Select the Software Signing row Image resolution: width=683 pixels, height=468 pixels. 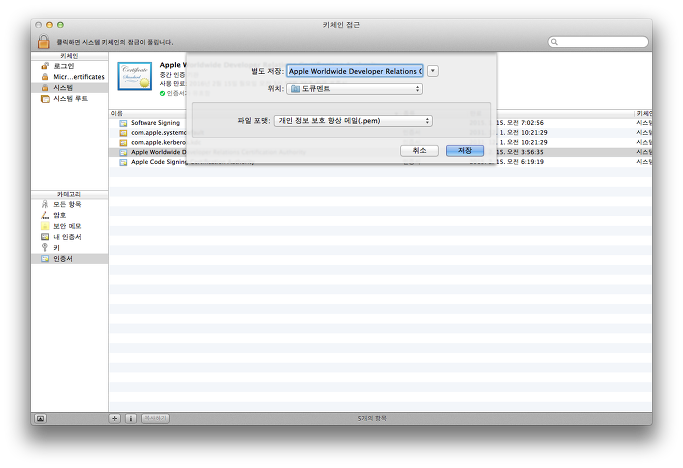pyautogui.click(x=380, y=123)
